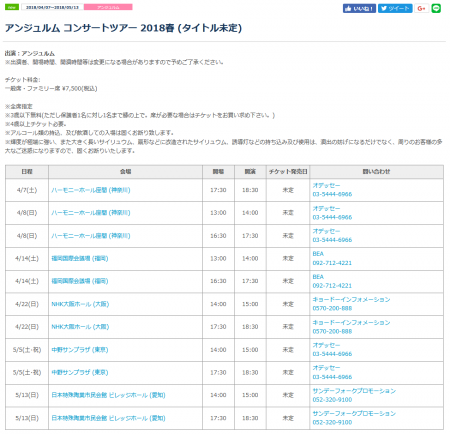The width and height of the screenshot is (450, 434).
Task: Click オデッセー contact in 4/8 13:00 row
Action: 326,208
